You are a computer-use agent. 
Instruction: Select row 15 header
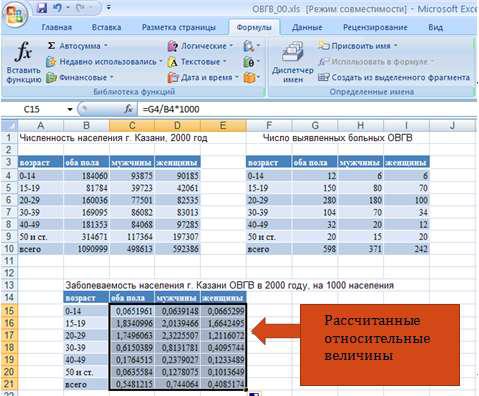pos(9,311)
